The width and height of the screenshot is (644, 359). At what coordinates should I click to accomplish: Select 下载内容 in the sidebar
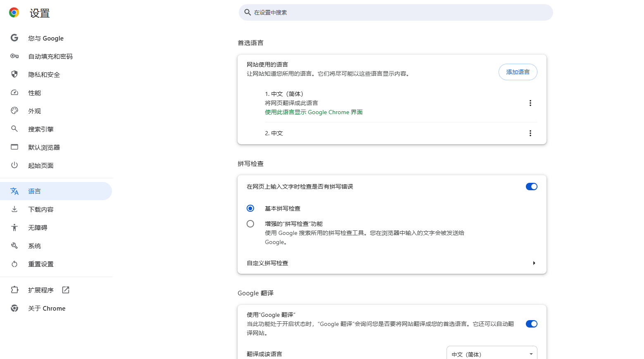pos(56,209)
